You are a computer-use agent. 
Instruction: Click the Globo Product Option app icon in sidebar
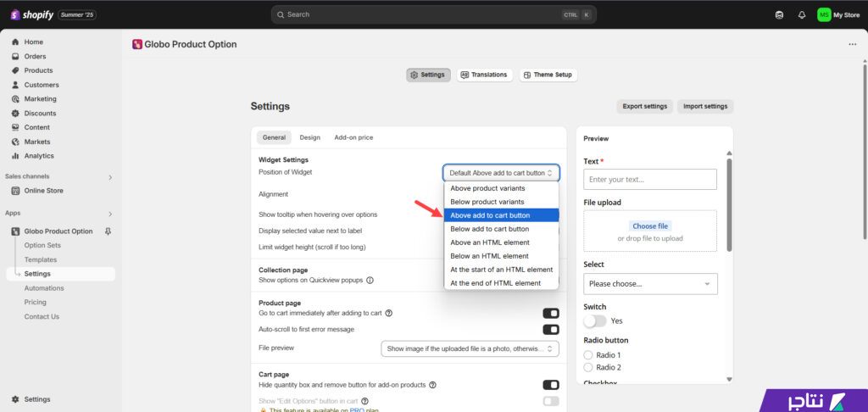pyautogui.click(x=15, y=231)
